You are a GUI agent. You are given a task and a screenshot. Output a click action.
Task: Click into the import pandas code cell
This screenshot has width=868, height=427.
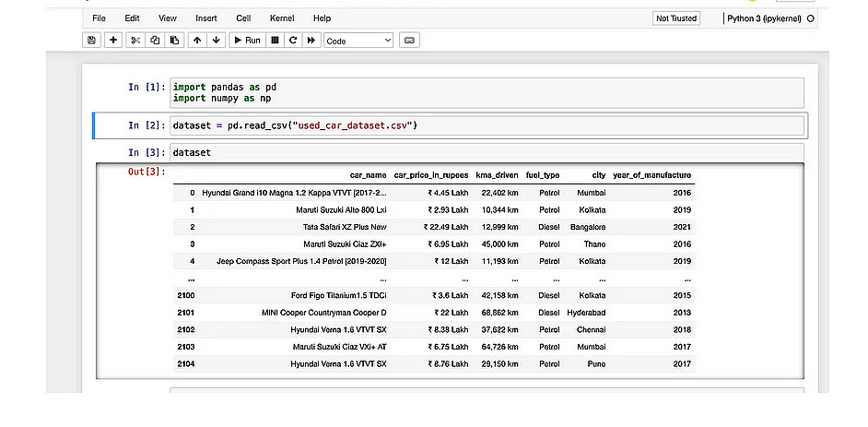click(x=487, y=93)
